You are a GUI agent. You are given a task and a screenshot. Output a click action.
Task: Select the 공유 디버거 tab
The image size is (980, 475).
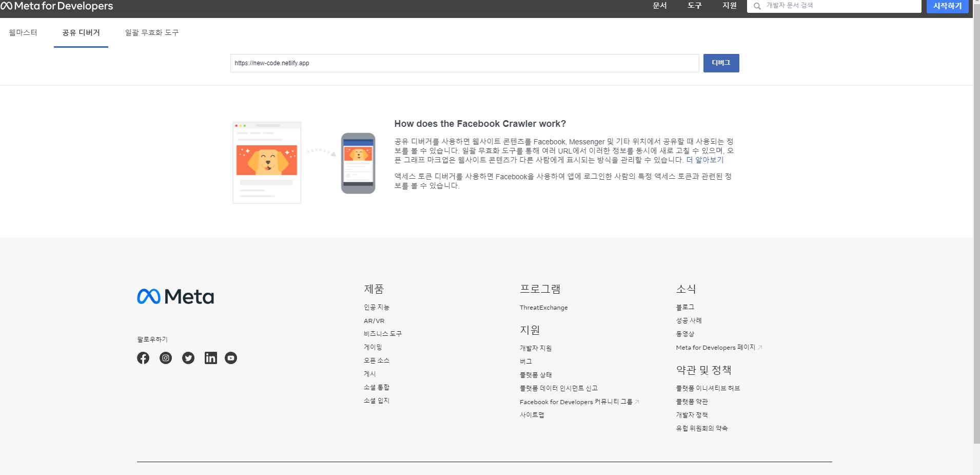81,32
